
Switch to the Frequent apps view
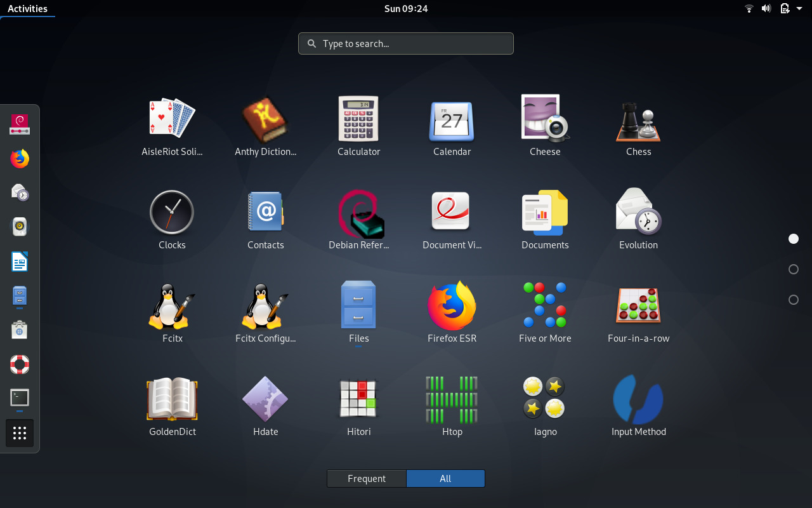tap(367, 478)
